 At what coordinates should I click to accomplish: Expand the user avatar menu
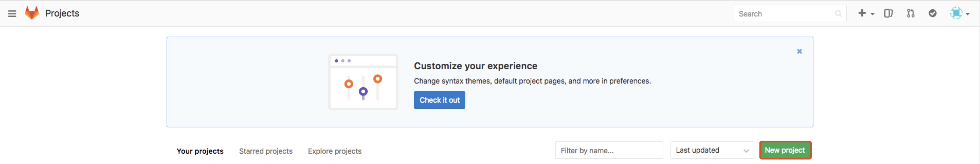(x=959, y=13)
